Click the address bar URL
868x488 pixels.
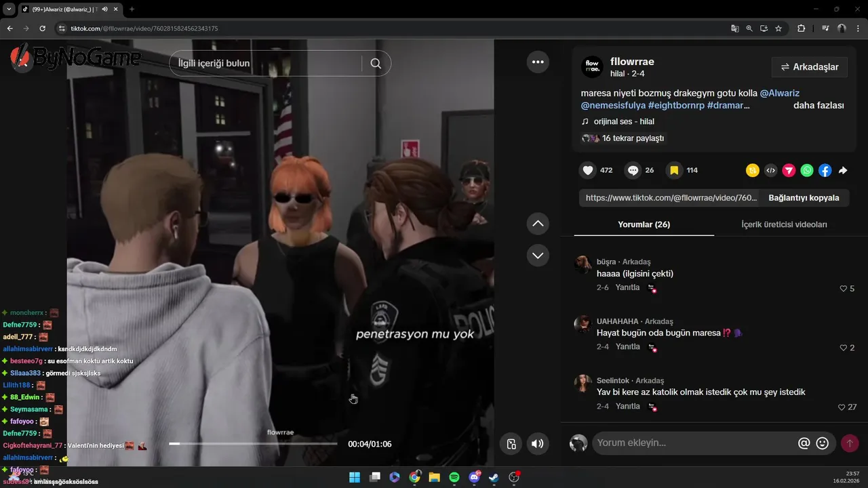tap(144, 28)
